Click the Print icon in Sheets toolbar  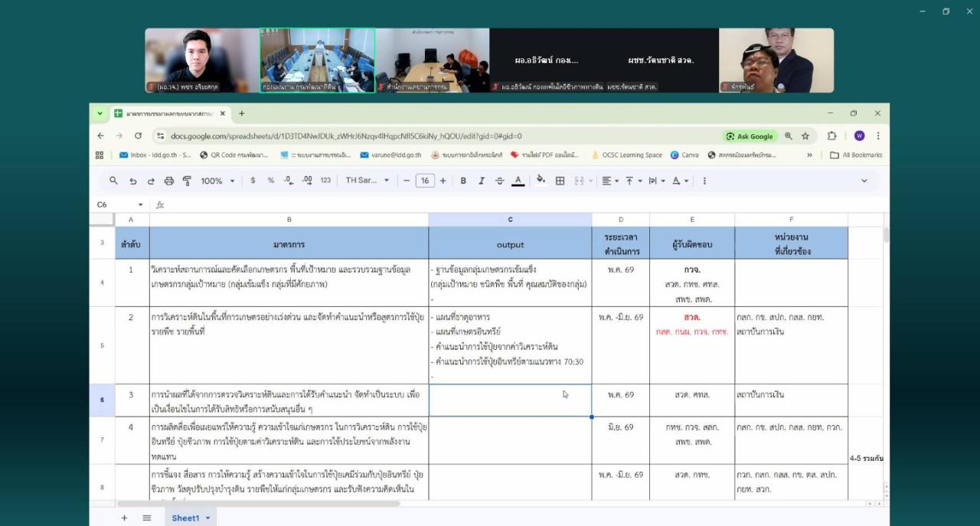coord(169,181)
